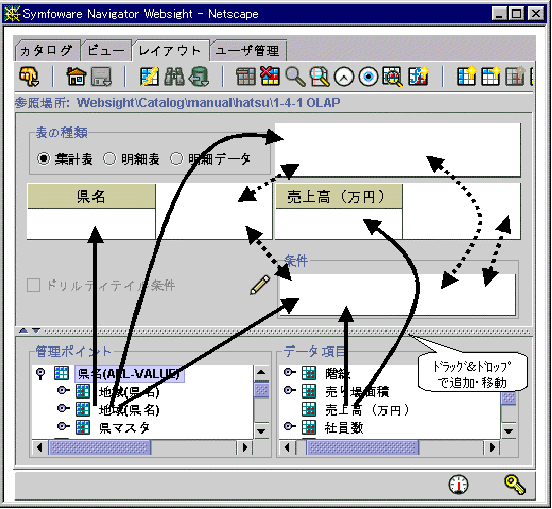Click the table icon beside 県マスタ
Screen dimensions: 552x509
pos(83,427)
